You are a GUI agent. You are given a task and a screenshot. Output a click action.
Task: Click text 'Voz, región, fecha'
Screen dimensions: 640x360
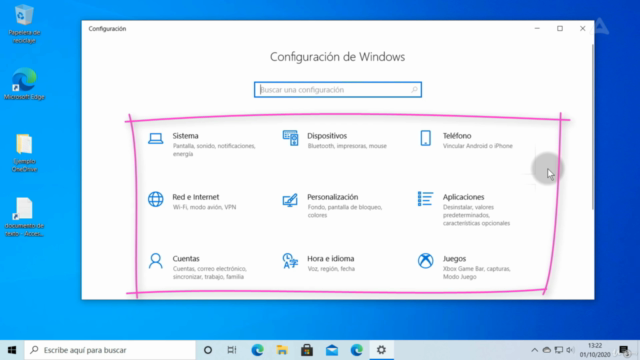point(331,269)
